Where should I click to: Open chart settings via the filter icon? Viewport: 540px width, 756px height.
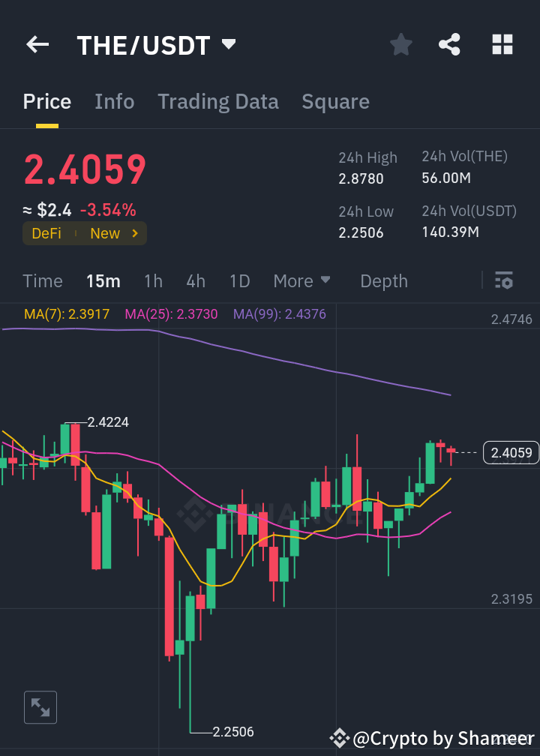pos(504,280)
